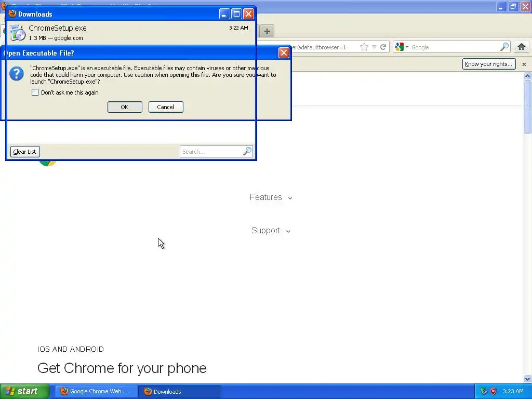Clear the downloads list
Screen dimensions: 532x399
[25, 152]
